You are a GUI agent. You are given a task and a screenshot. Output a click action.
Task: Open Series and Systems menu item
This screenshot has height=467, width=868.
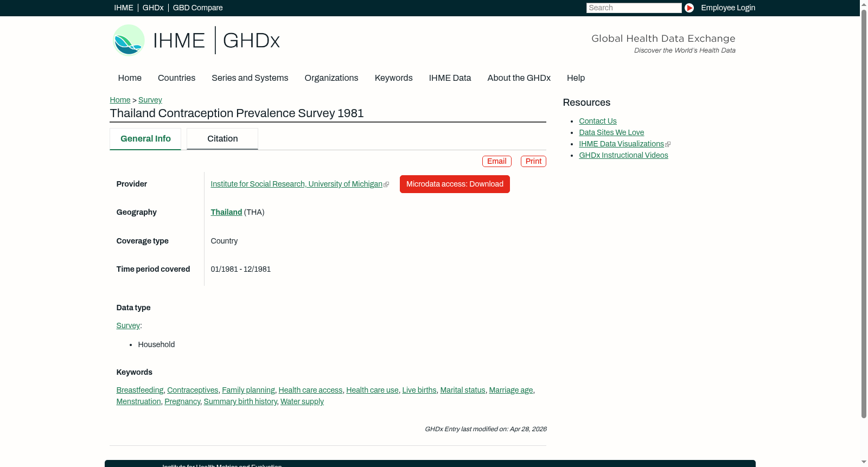(x=250, y=78)
